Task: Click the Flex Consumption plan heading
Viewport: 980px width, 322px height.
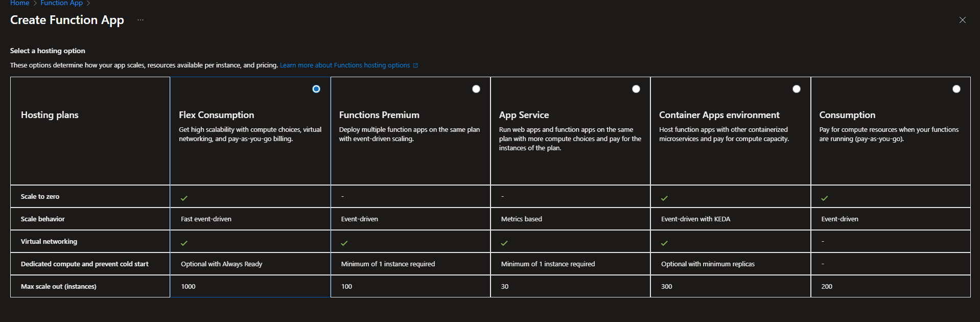Action: tap(216, 115)
